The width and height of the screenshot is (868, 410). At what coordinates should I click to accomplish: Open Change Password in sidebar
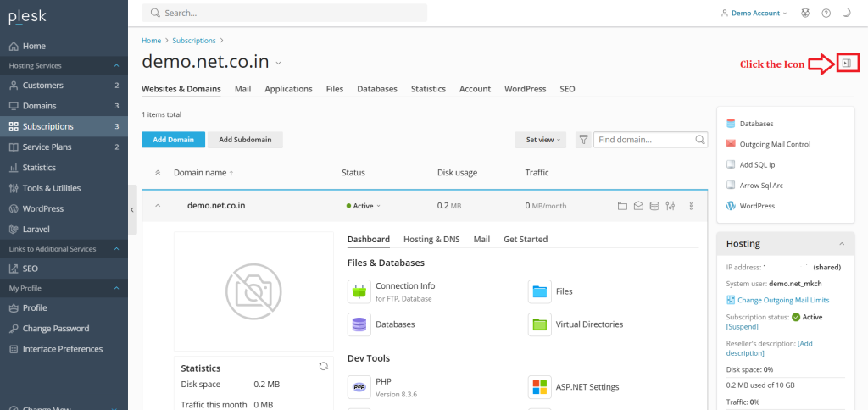coord(64,328)
